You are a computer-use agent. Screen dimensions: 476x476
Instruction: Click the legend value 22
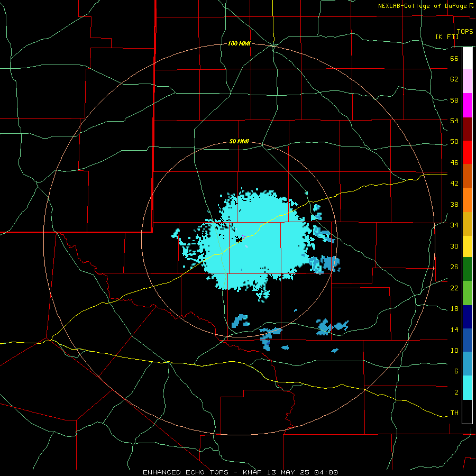pos(454,288)
